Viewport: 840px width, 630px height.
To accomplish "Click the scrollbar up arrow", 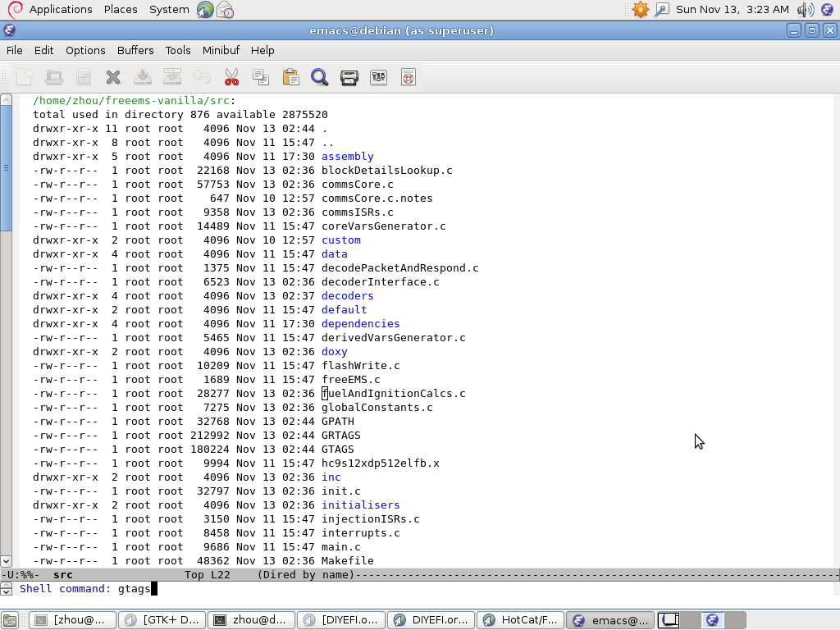I will coord(7,100).
